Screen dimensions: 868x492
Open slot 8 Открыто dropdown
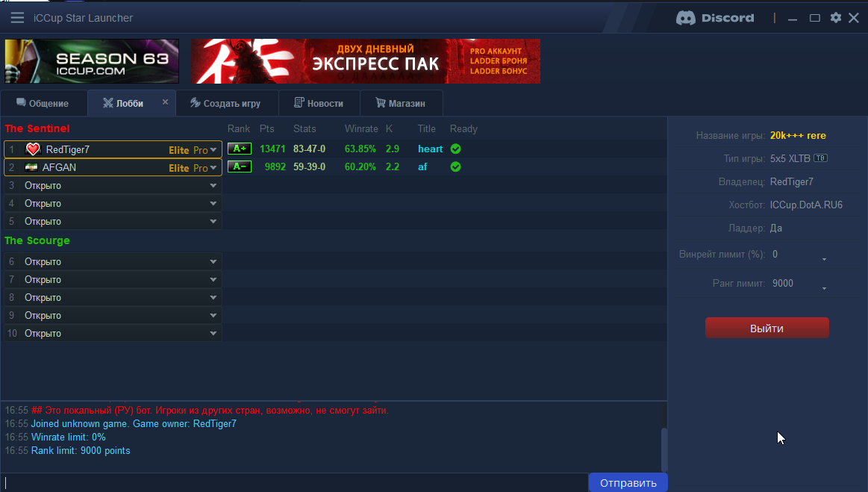[113, 298]
